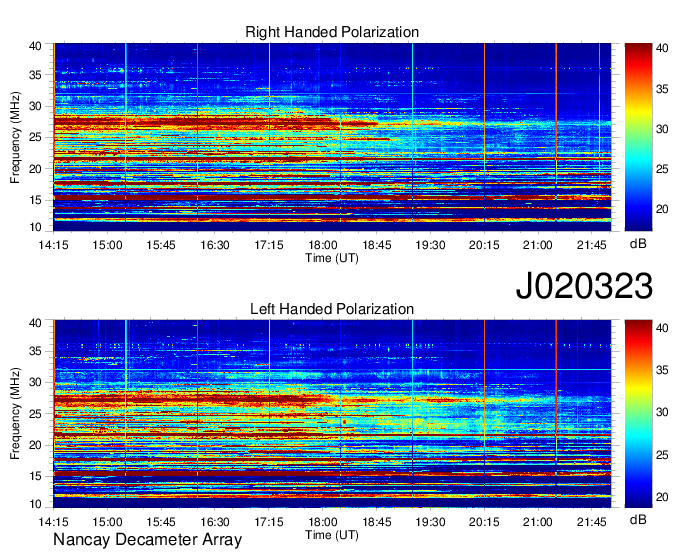Click 21:00 time tick under Right Handed plot
Screen dimensions: 680x552
coord(538,245)
